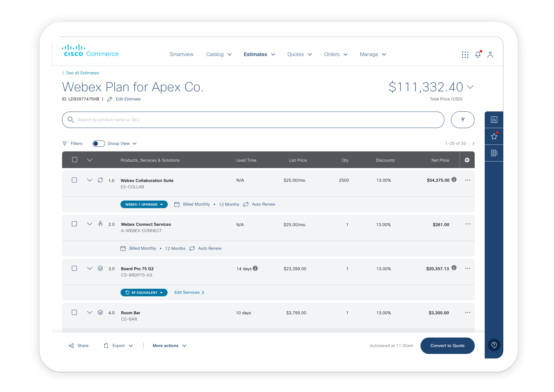Open three-dot menu for Board Pro 75 G2

click(x=468, y=269)
